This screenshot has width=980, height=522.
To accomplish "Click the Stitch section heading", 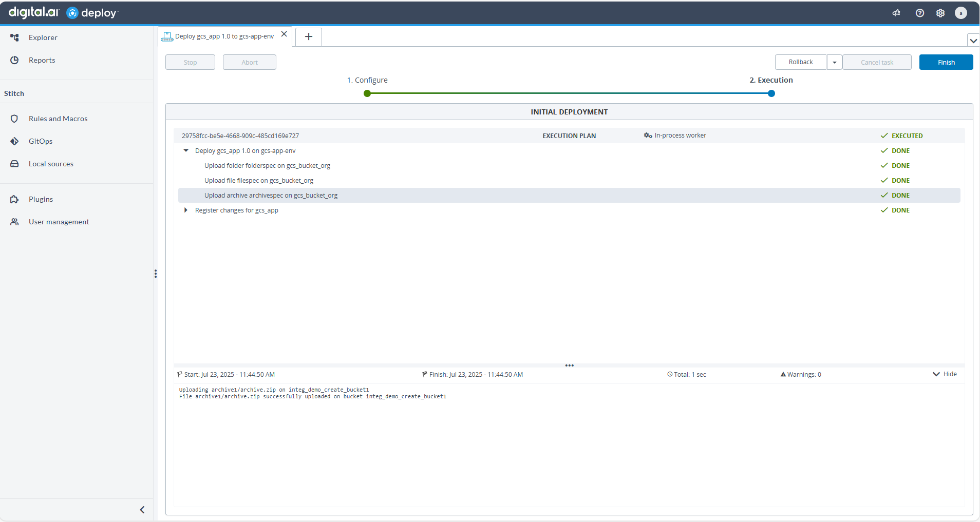I will (x=14, y=93).
